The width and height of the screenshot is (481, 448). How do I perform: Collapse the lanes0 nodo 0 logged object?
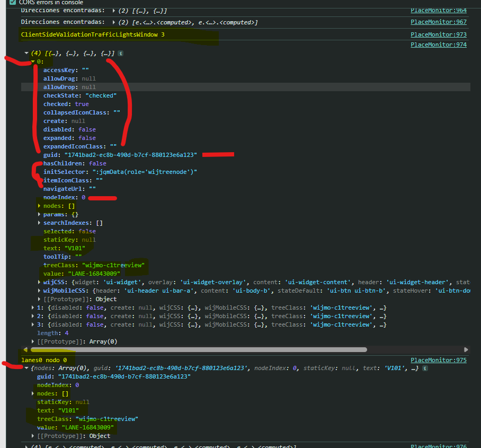[x=26, y=368]
